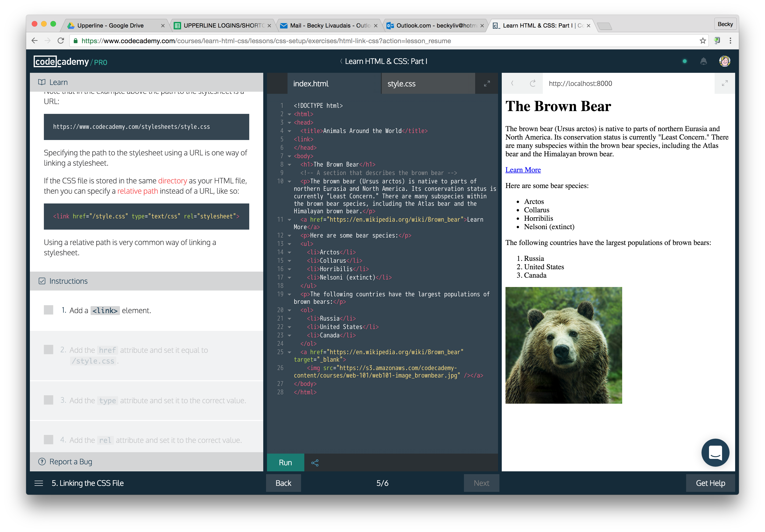Check off instruction 3 type attribute
The height and width of the screenshot is (532, 765).
click(x=49, y=400)
